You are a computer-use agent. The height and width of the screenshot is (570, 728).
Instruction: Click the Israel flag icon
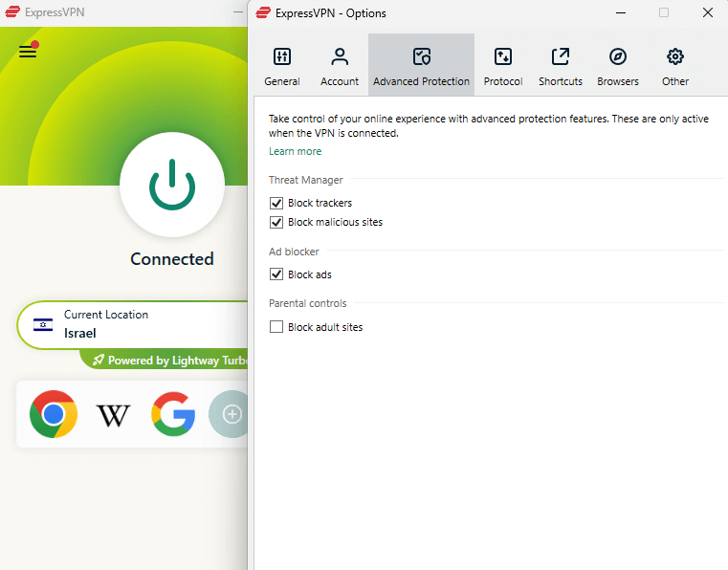(x=43, y=324)
